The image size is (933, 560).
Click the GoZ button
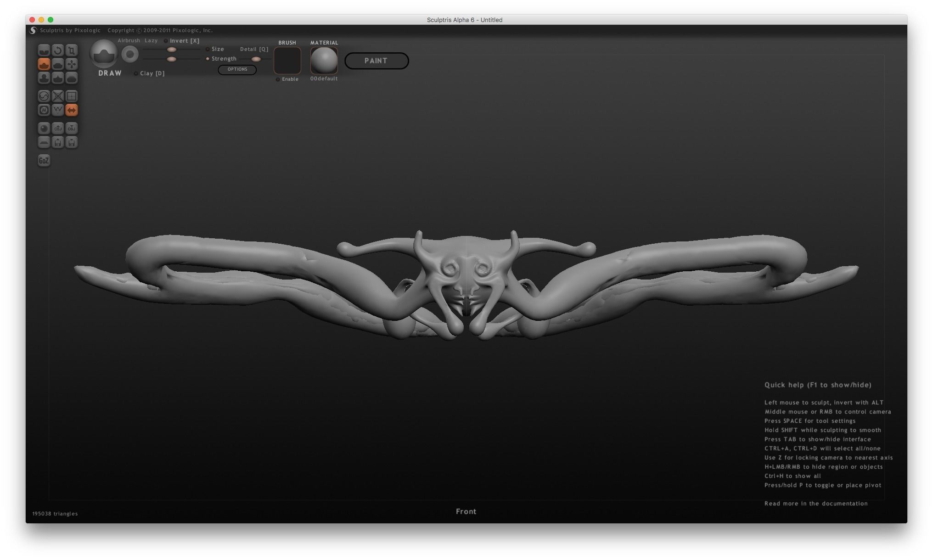tap(44, 160)
